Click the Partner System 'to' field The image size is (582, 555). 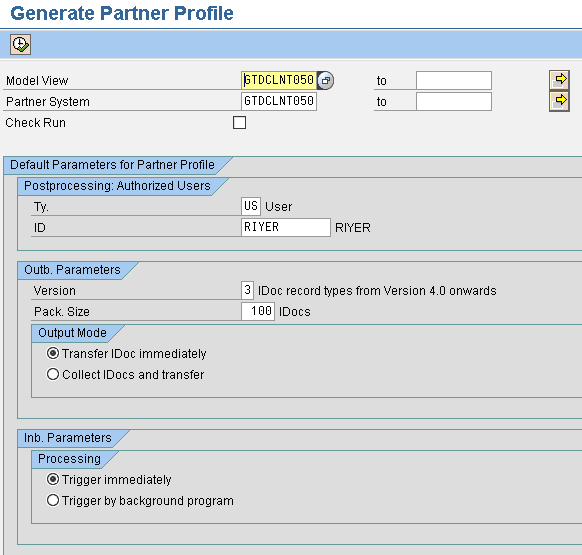click(454, 101)
